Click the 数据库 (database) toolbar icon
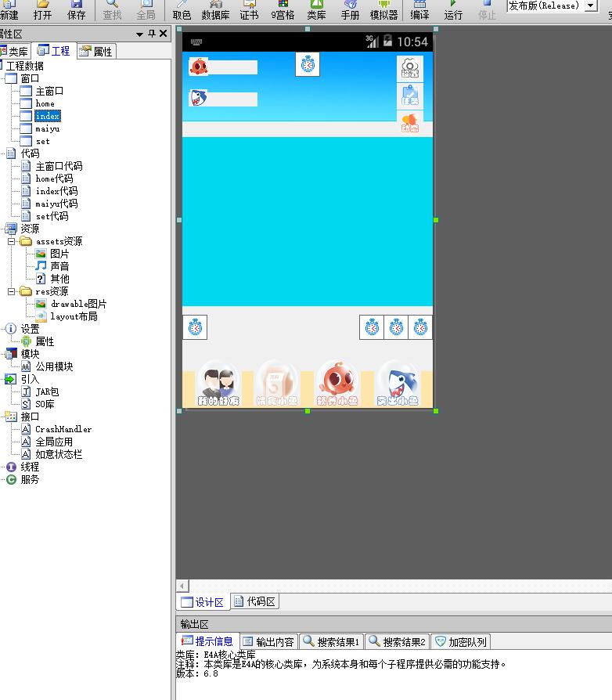This screenshot has height=700, width=612. click(x=215, y=10)
